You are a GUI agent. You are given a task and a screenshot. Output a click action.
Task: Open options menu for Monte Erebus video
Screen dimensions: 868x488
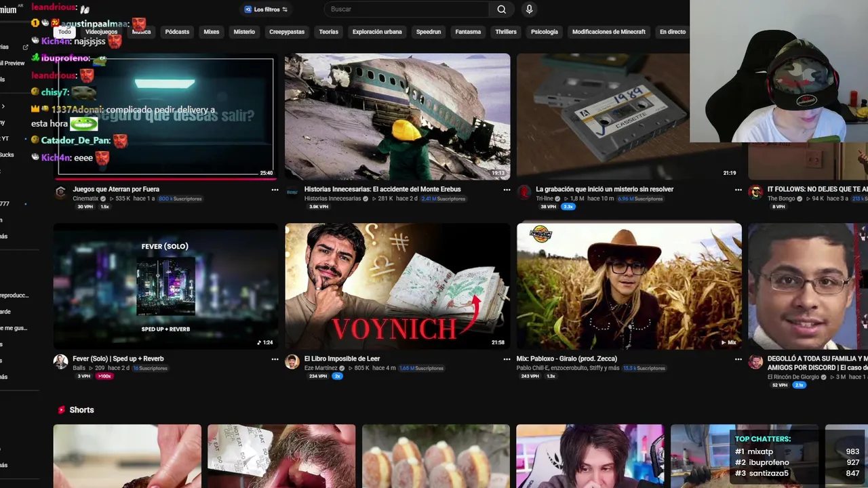(x=507, y=190)
